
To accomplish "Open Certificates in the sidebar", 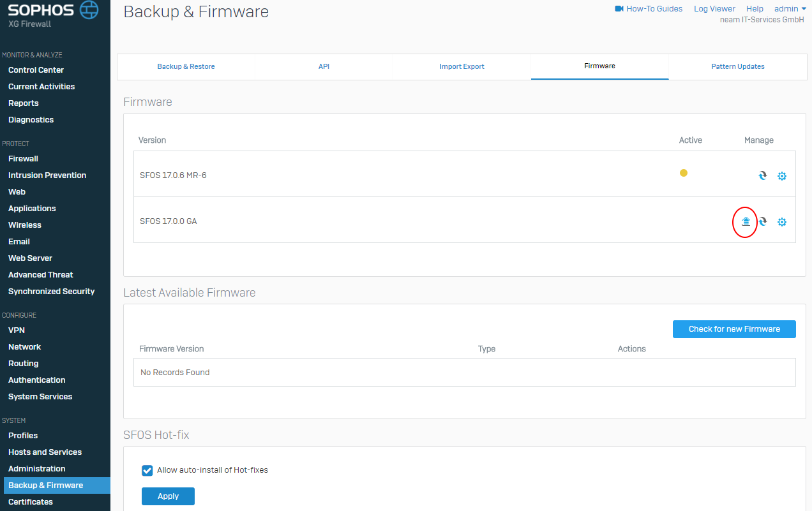I will pos(31,502).
